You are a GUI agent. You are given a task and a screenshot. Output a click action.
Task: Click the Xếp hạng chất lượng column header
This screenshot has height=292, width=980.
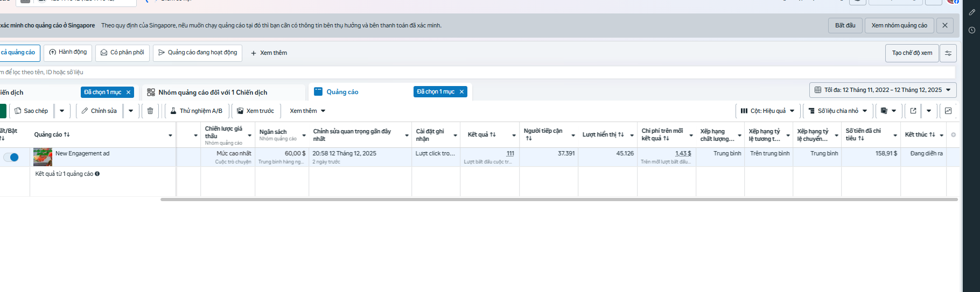click(717, 135)
